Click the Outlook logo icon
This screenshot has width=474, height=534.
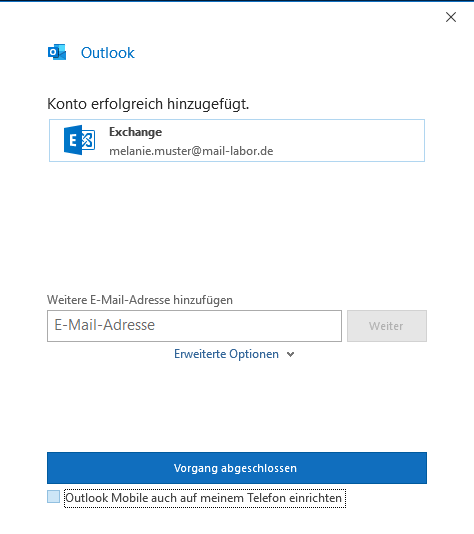(x=57, y=52)
